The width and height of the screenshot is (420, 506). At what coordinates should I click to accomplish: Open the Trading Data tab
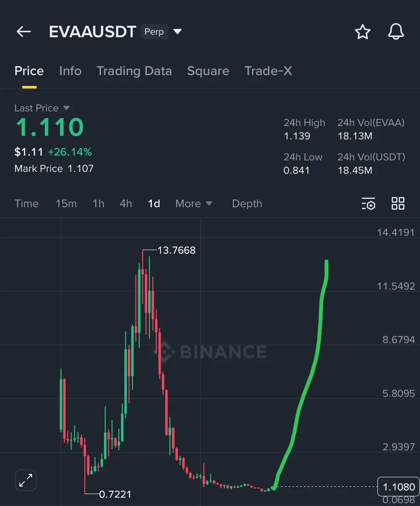coord(134,71)
